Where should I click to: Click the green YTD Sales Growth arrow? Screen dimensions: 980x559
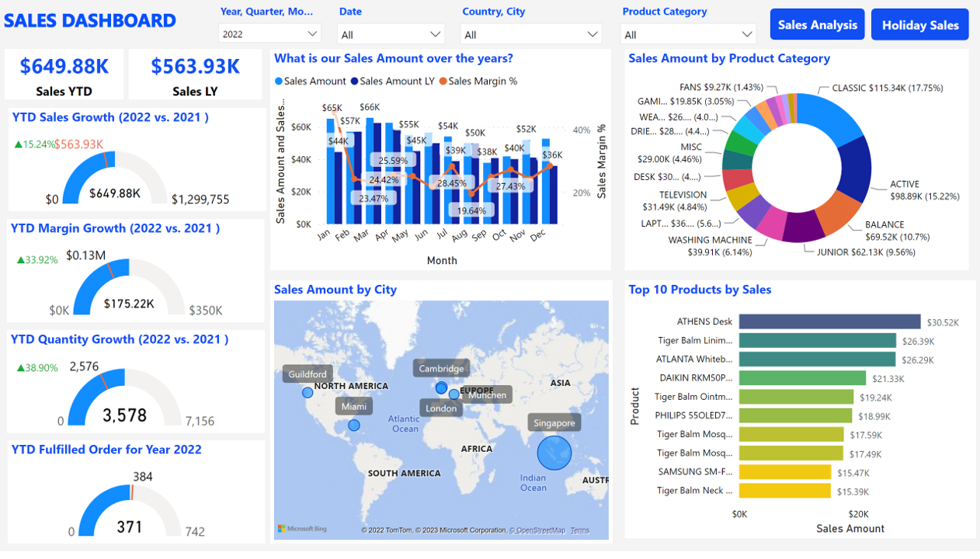click(18, 144)
